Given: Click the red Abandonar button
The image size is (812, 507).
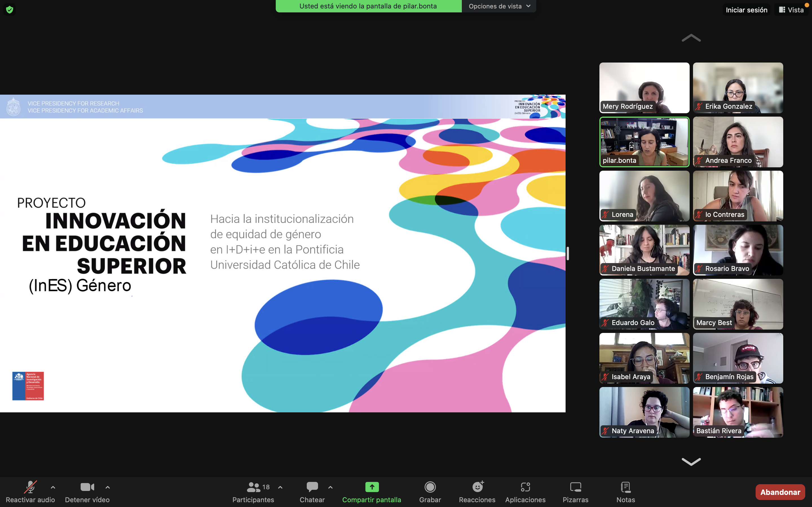Looking at the screenshot, I should [x=780, y=492].
